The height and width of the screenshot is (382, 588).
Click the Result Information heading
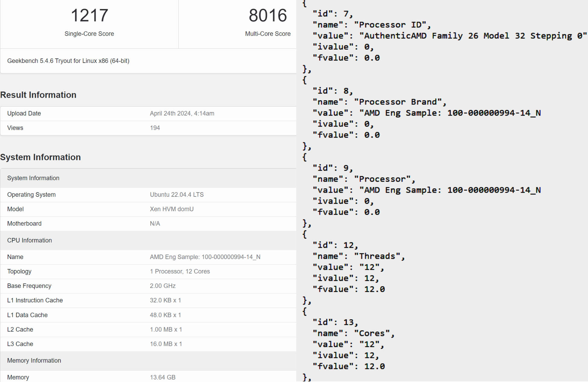pos(38,95)
